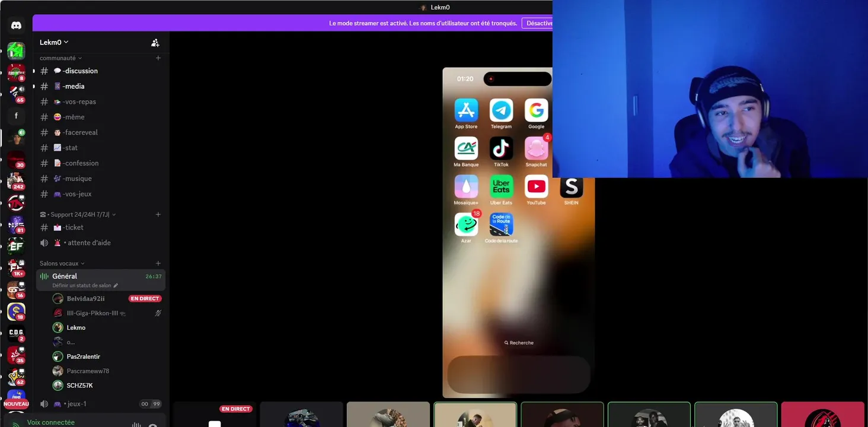The width and height of the screenshot is (868, 427).
Task: Open the -musique channel
Action: pyautogui.click(x=101, y=179)
